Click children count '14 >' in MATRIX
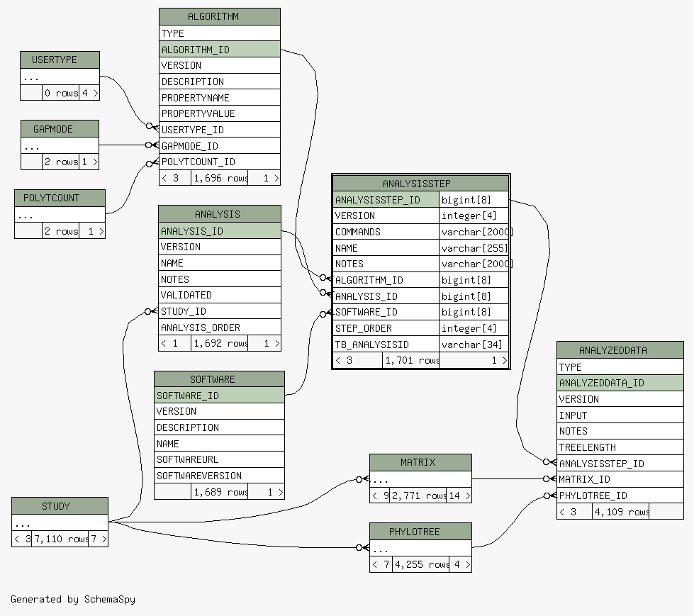 pyautogui.click(x=459, y=495)
